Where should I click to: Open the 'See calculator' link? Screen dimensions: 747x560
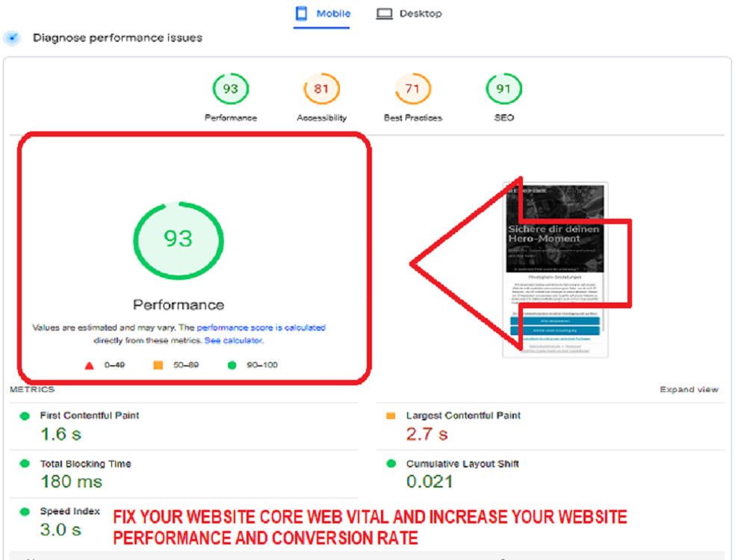pos(233,340)
